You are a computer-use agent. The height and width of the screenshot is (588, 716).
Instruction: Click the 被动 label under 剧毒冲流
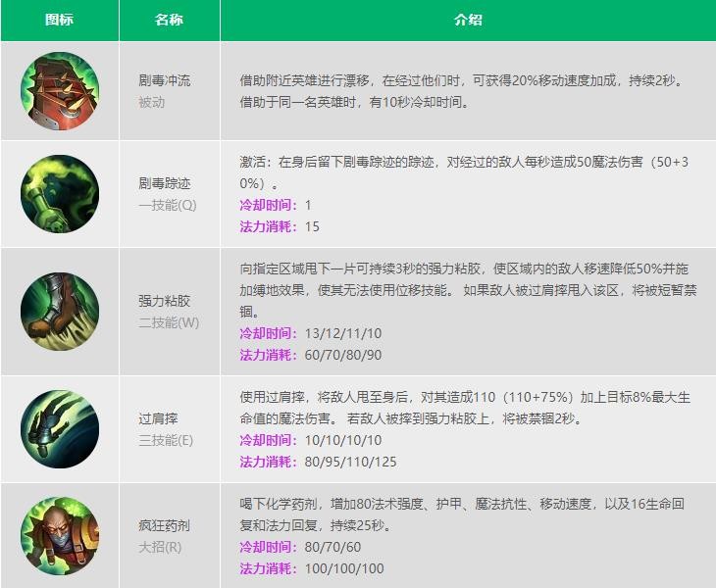point(152,102)
